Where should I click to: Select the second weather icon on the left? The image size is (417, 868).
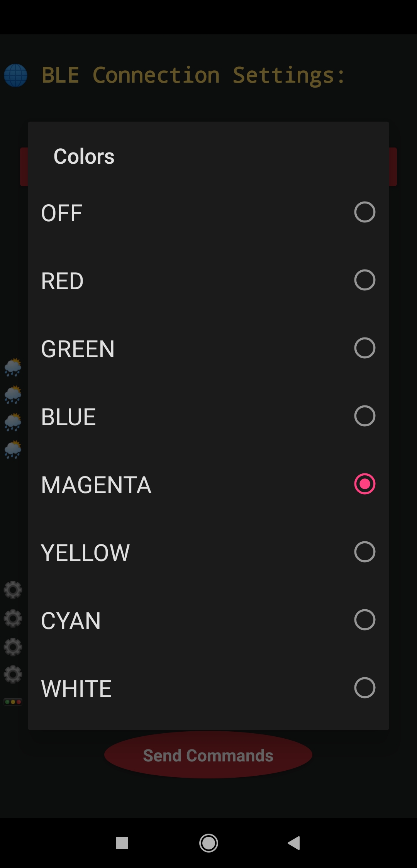13,395
